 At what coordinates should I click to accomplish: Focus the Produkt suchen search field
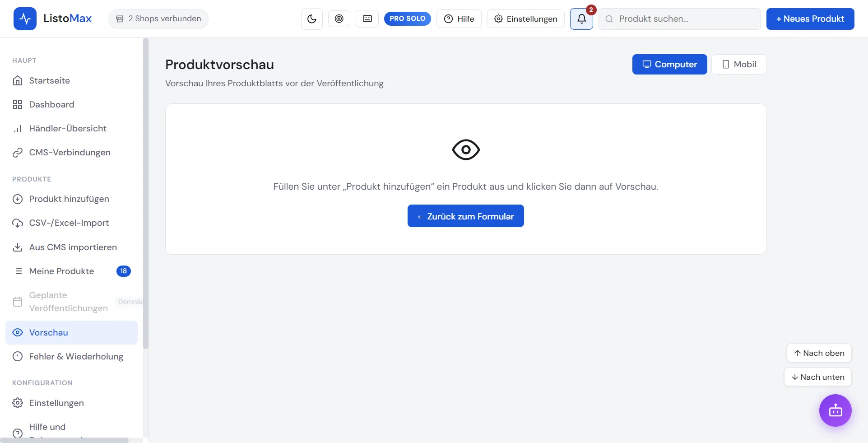coord(680,19)
